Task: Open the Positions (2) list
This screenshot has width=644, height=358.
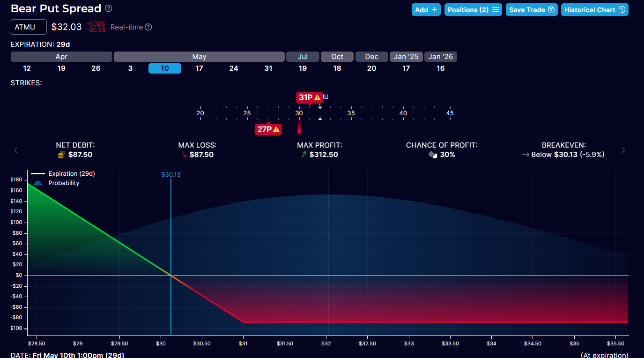Action: pyautogui.click(x=473, y=10)
